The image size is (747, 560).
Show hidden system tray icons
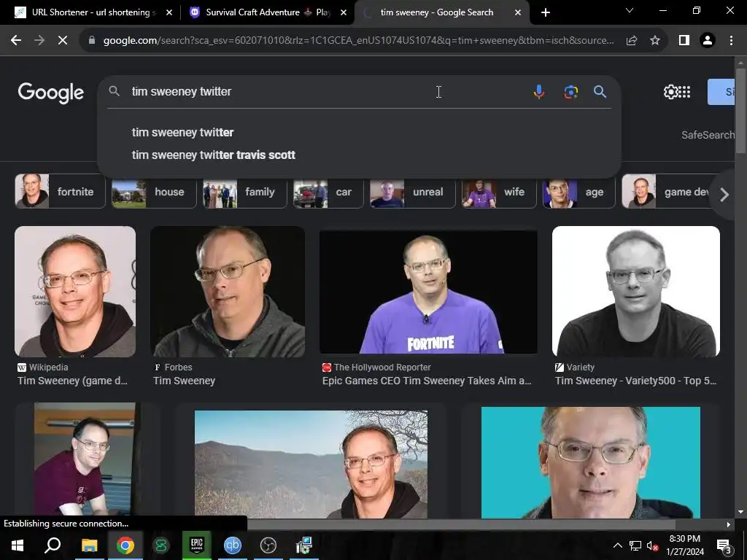tap(617, 545)
